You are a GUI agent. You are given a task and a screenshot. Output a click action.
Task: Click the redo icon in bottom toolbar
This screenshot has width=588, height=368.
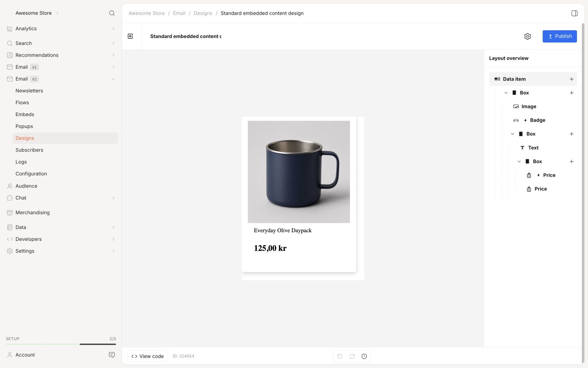[x=352, y=356]
